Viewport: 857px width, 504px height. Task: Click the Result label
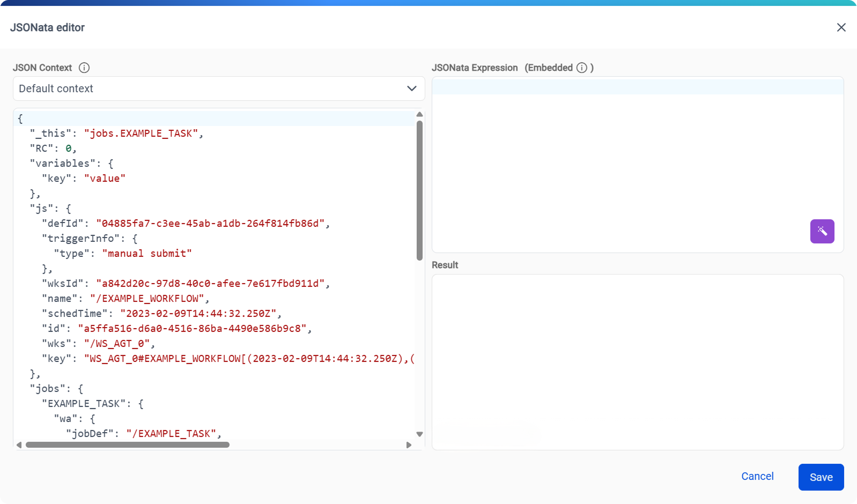point(445,265)
